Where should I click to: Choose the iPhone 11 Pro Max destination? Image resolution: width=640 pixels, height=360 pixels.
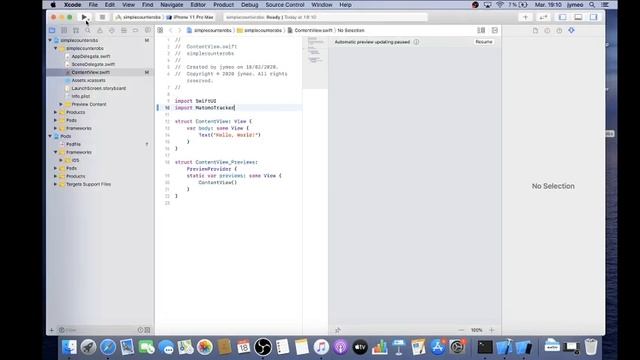[190, 17]
